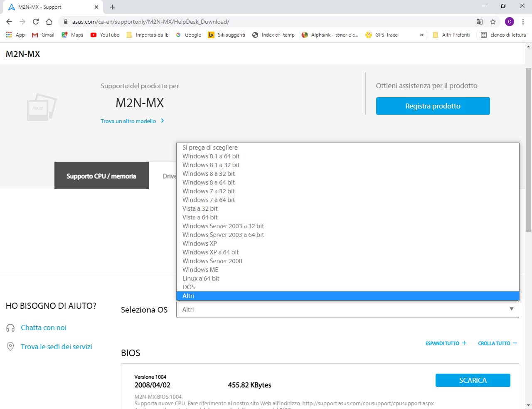532x409 pixels.
Task: Collapse the Seleziona OS dropdown arrow
Action: (512, 309)
